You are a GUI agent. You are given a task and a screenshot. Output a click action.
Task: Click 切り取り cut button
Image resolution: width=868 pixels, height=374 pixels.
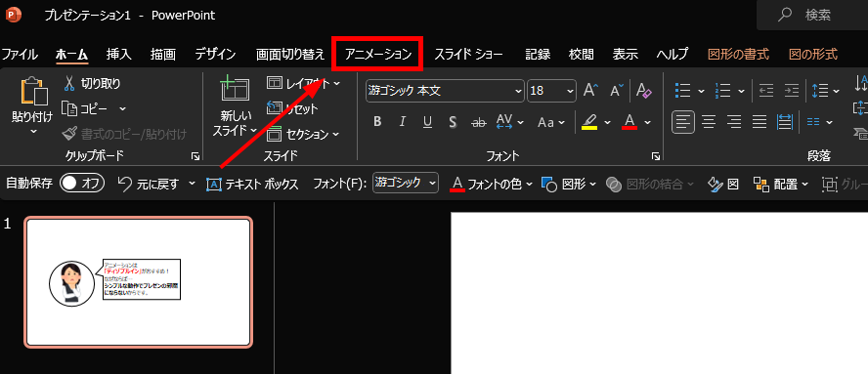pos(92,84)
